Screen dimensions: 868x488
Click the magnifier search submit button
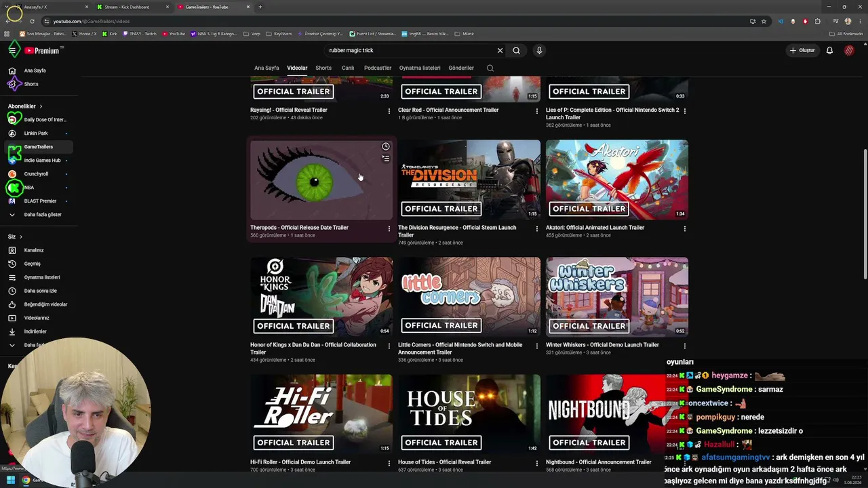[x=516, y=50]
